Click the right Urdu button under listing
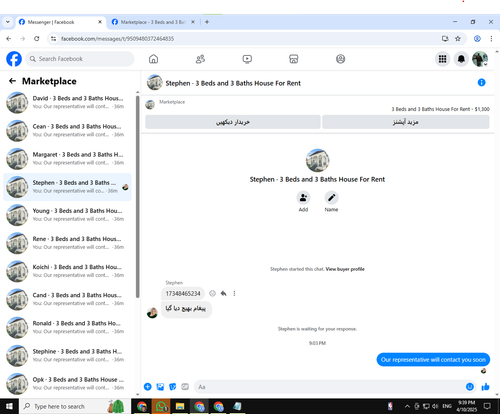The width and height of the screenshot is (500, 414). point(406,122)
